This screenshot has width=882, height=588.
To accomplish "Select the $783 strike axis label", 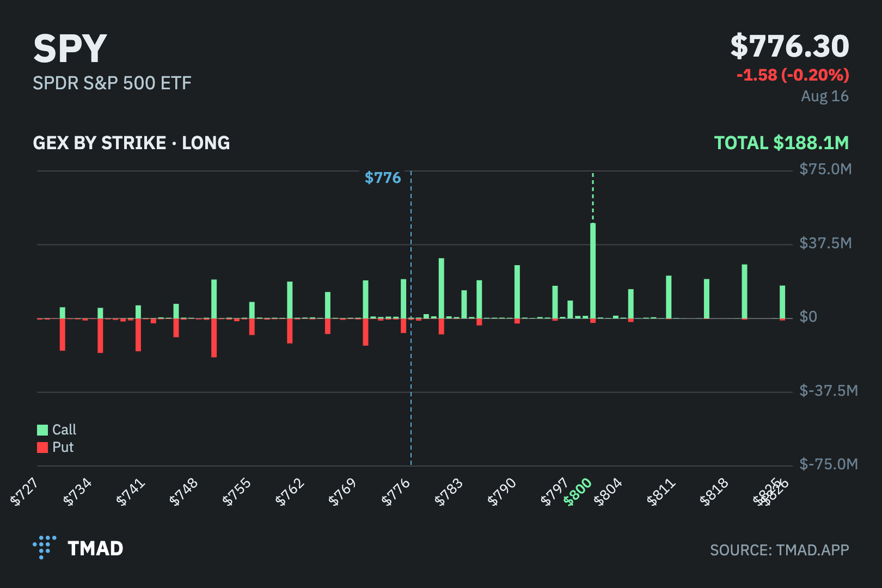I will click(x=449, y=491).
